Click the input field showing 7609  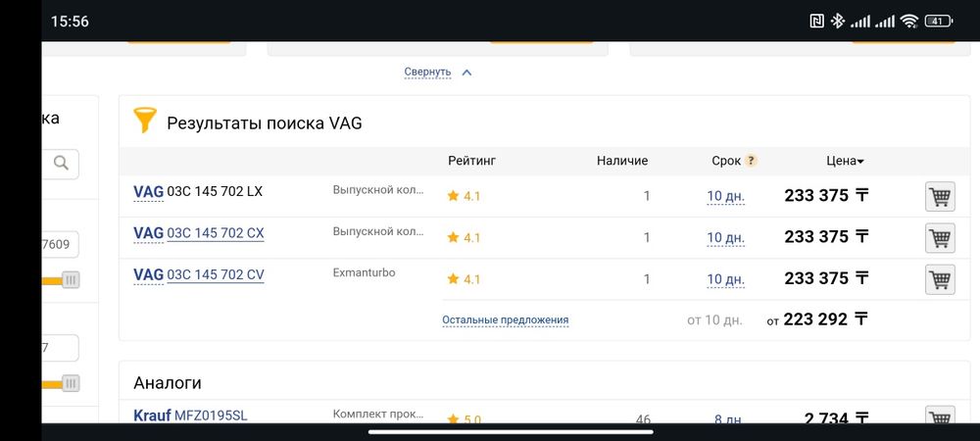click(x=60, y=244)
